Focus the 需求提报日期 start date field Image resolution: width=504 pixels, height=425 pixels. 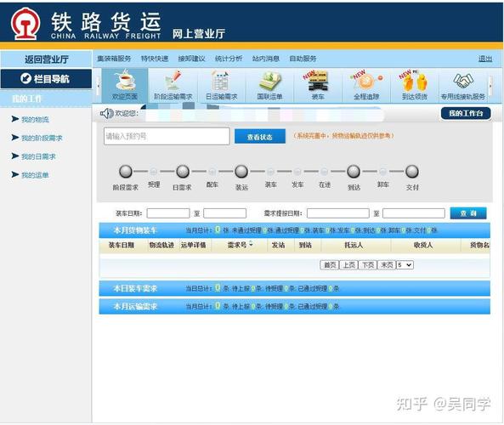pos(337,213)
